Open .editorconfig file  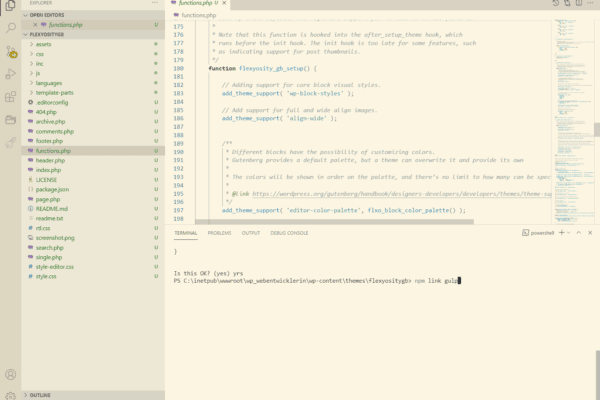coord(93,103)
